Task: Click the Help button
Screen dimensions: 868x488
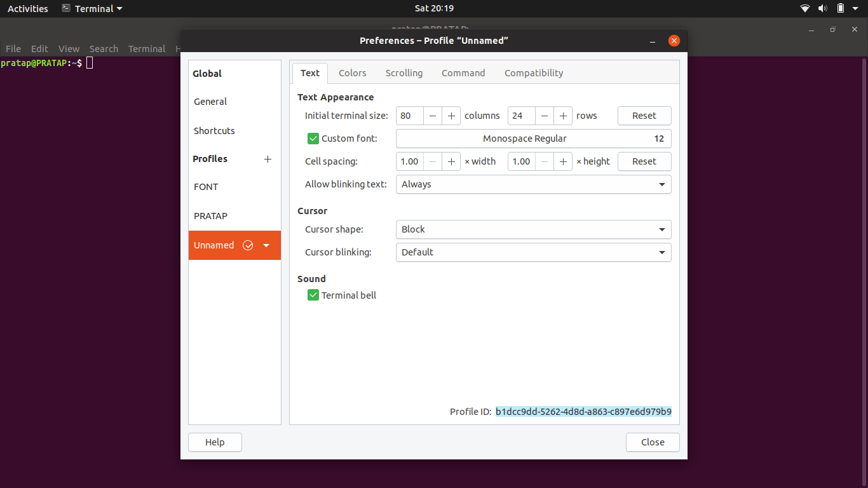Action: pos(214,442)
